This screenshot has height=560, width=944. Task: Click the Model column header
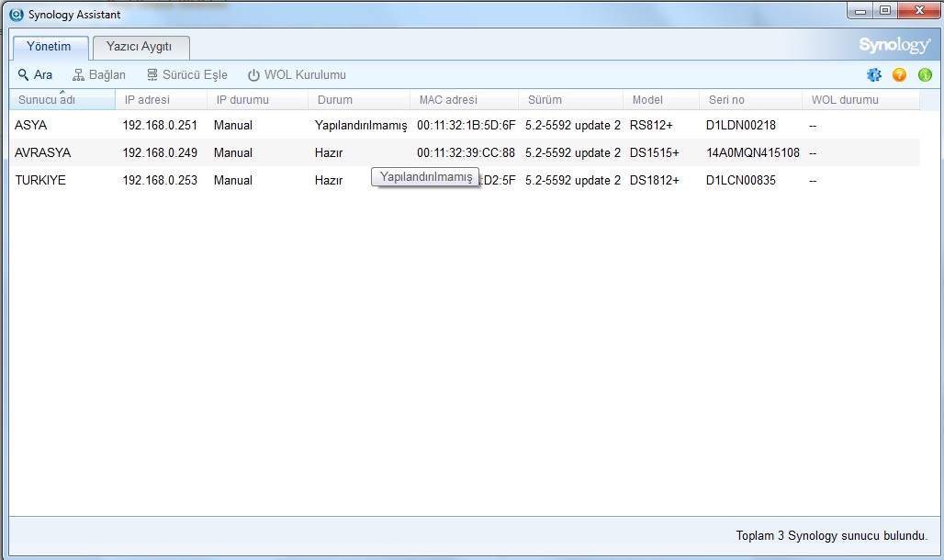tap(647, 100)
